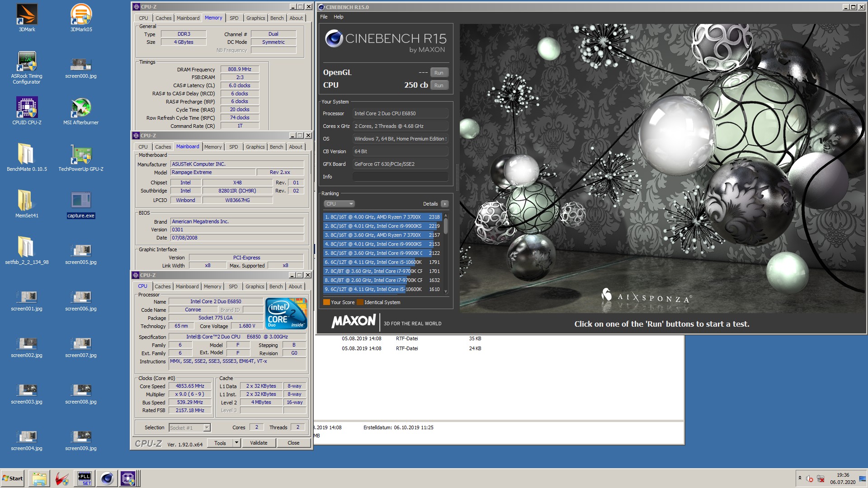Viewport: 868px width, 488px height.
Task: Run the CPU test in Cinebench
Action: point(439,85)
